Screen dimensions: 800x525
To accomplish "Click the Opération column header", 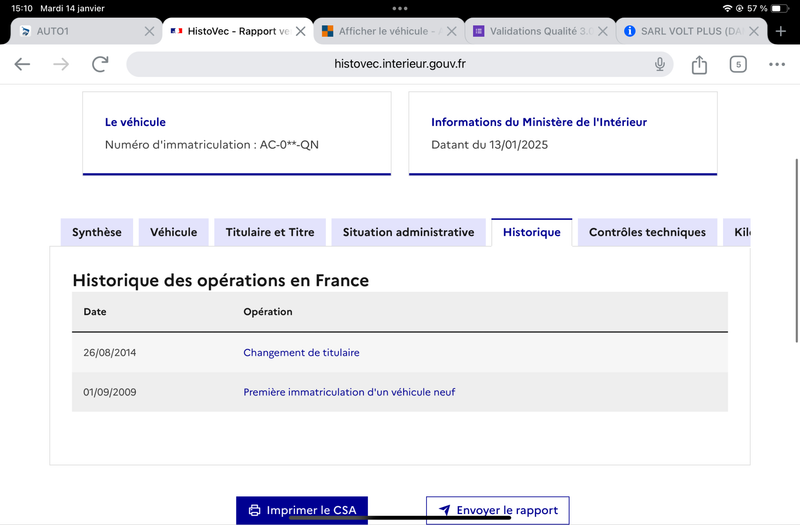I will click(x=268, y=312).
